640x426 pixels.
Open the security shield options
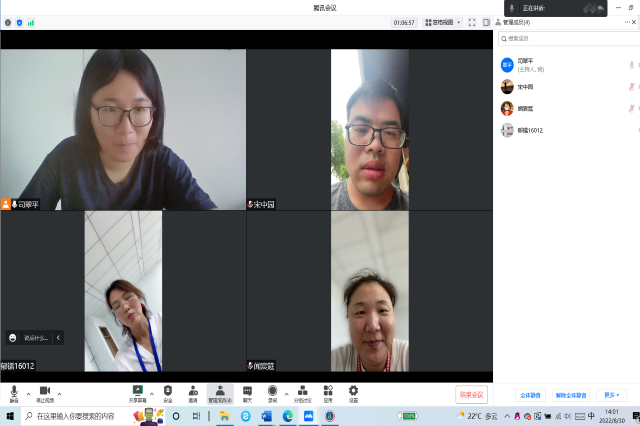coord(168,392)
